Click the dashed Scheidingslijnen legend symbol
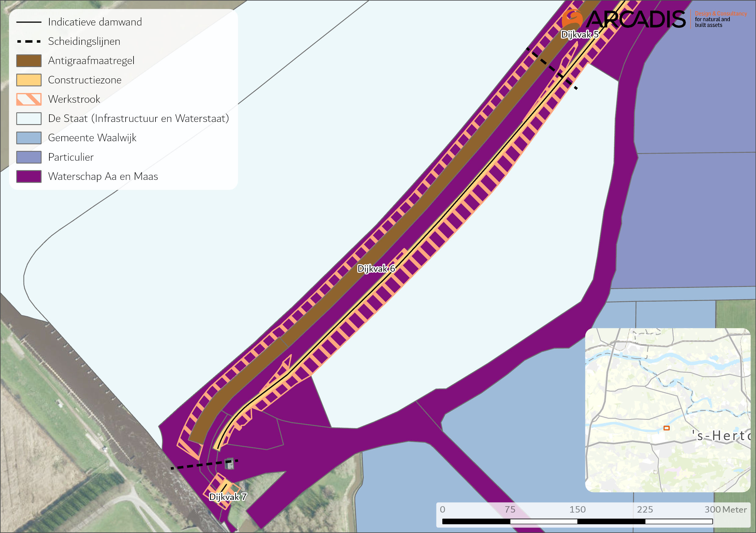The height and width of the screenshot is (533, 756). [29, 41]
